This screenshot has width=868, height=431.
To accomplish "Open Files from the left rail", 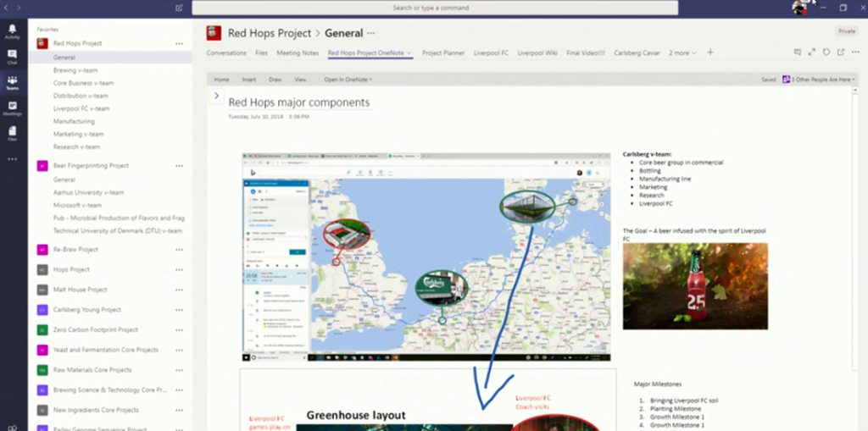I will (x=12, y=133).
